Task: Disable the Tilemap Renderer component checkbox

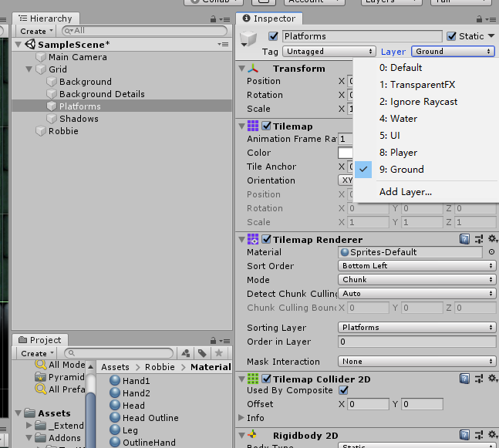Action: point(266,239)
